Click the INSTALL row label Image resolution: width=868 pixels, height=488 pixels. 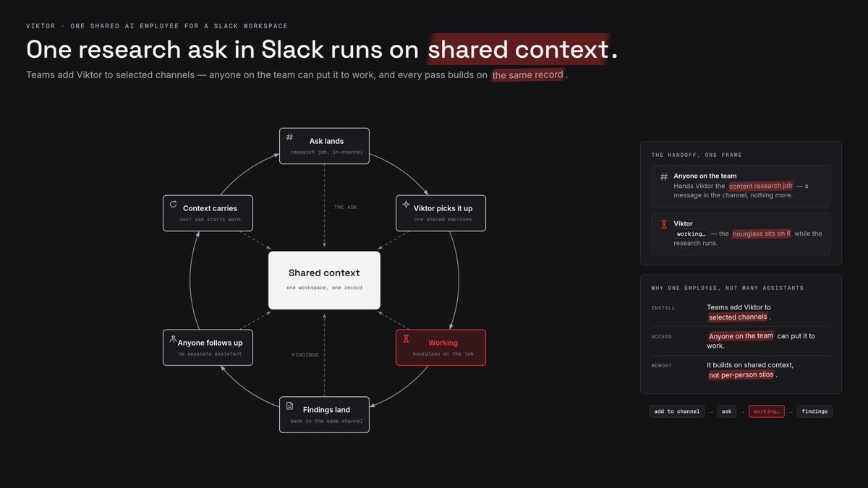click(x=663, y=308)
